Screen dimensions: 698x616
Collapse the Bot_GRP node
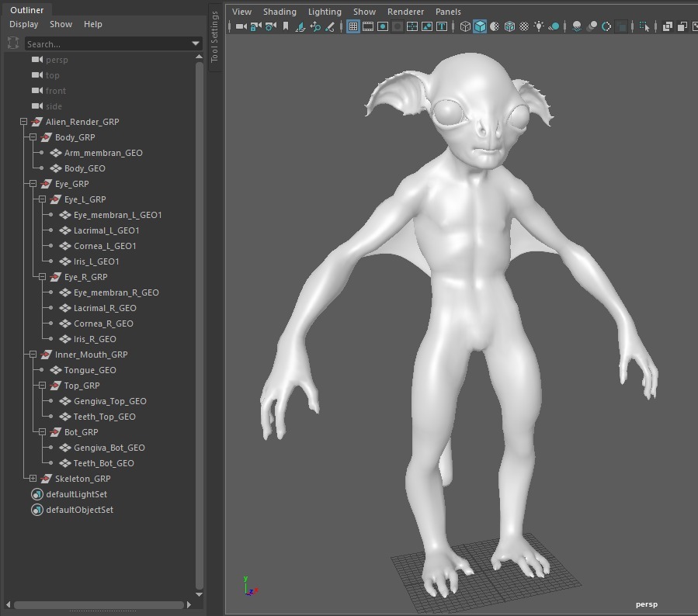42,432
